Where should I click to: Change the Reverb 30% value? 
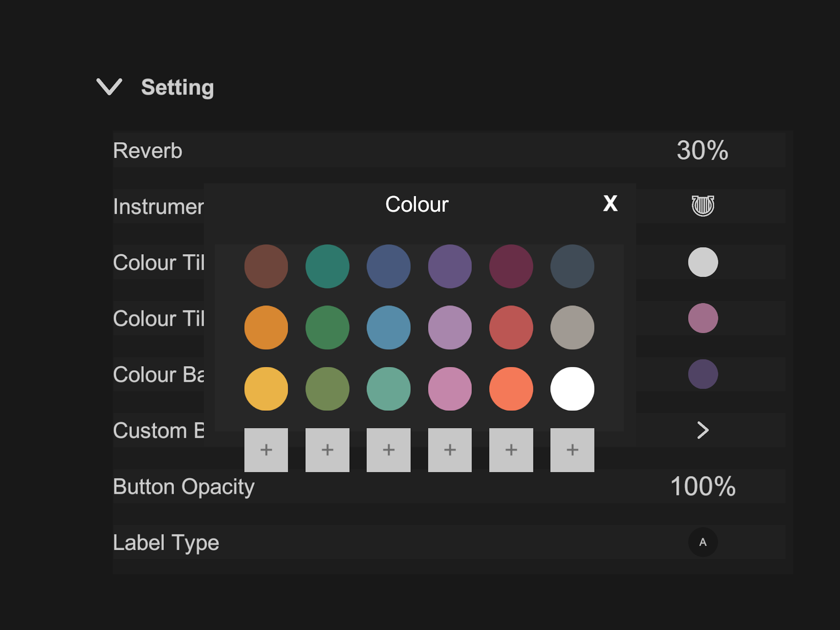703,150
